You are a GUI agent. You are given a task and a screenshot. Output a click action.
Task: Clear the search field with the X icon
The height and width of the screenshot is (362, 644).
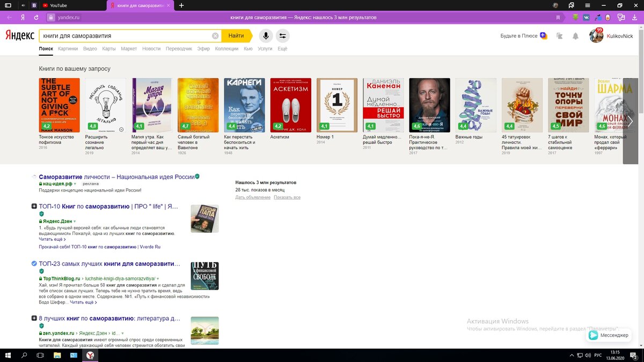(215, 36)
